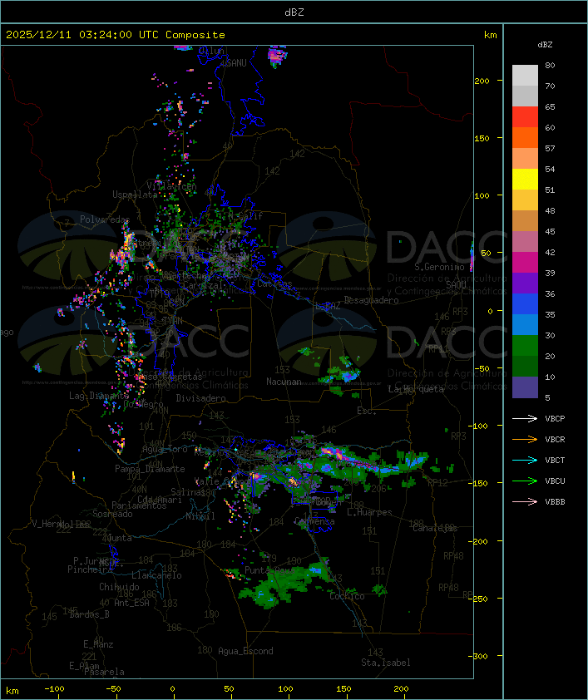Click the dBZ title in the header bar
The width and height of the screenshot is (588, 700).
[x=294, y=12]
